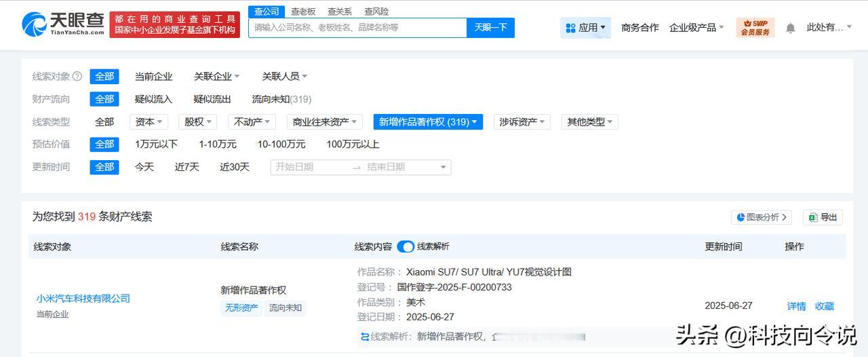Viewport: 868px width, 357px height.
Task: Click the help icon beside 线索对象
Action: click(x=77, y=77)
